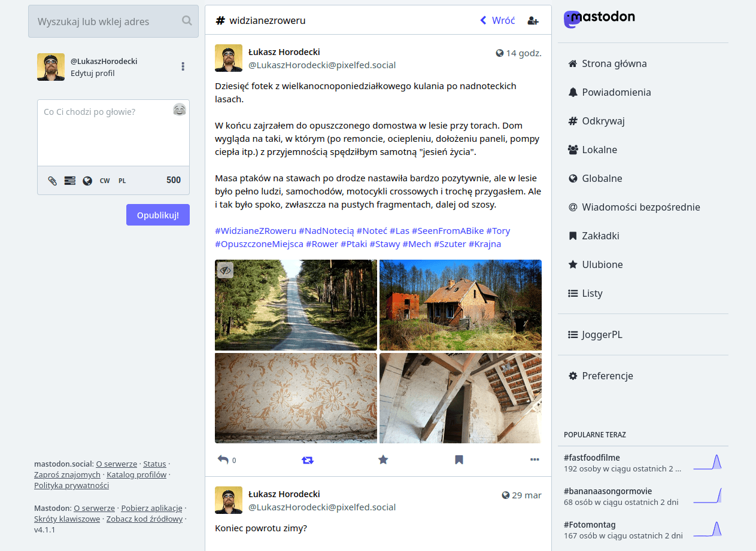Attach a file with the paperclip icon
756x551 pixels.
(53, 181)
